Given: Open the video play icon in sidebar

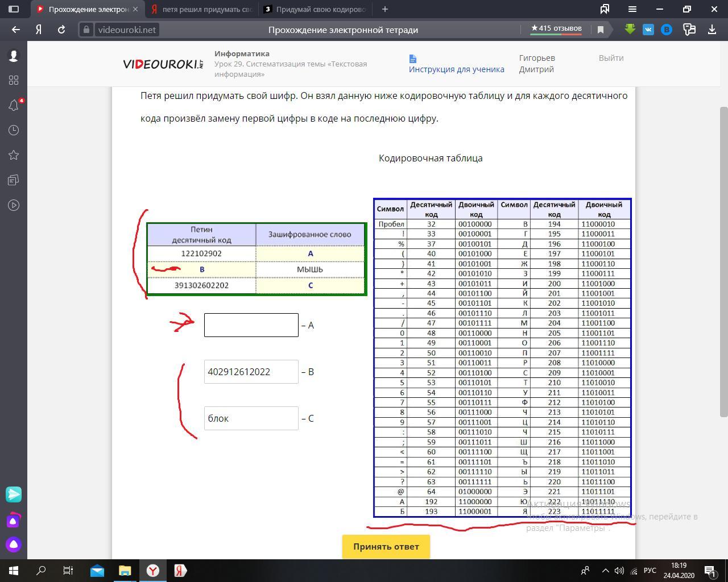Looking at the screenshot, I should [x=14, y=205].
